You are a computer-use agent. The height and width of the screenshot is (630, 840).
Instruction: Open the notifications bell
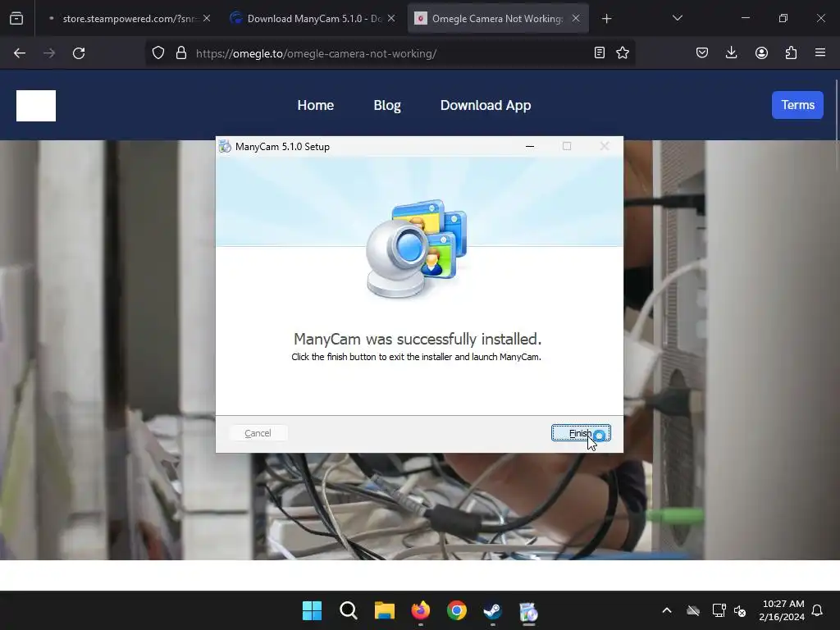click(x=818, y=610)
